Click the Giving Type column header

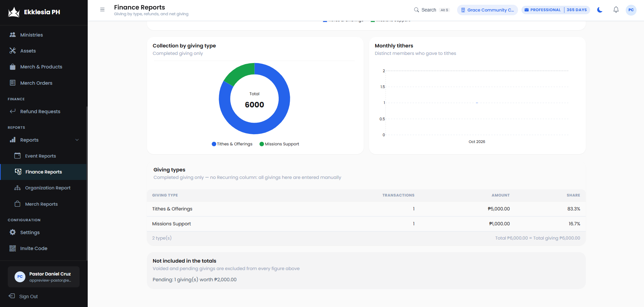[165, 195]
